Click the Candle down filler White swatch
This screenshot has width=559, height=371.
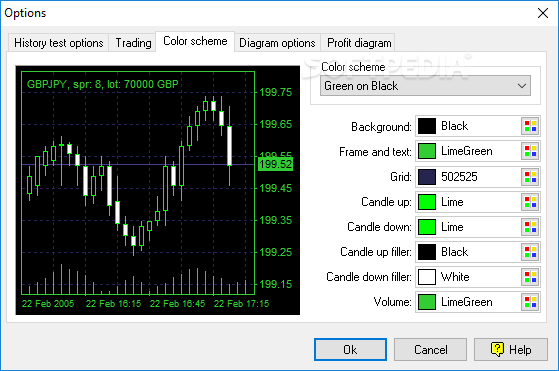427,277
